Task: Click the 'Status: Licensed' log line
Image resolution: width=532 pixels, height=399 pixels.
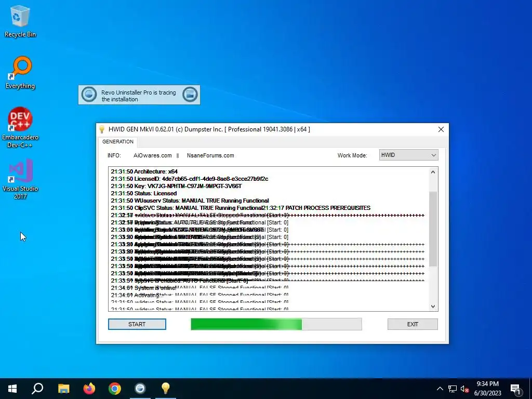Action: click(144, 193)
